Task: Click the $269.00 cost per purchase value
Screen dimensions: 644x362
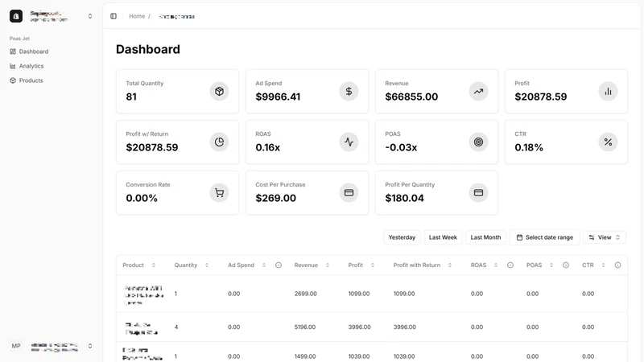Action: point(275,198)
